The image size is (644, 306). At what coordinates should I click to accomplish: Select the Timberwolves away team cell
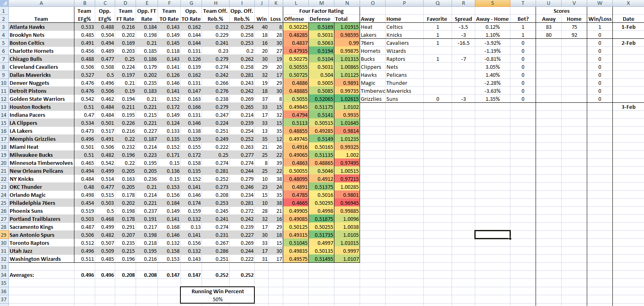click(x=373, y=91)
